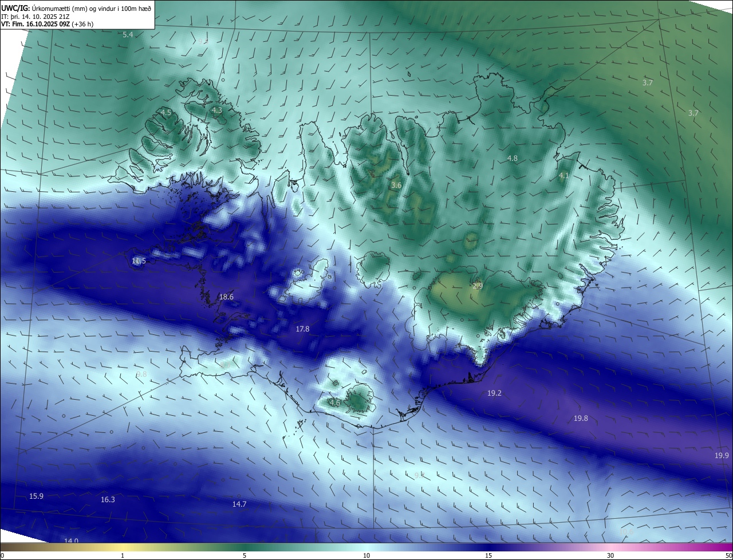Click the 14.0 value above the color scale
This screenshot has height=560, width=733.
[71, 540]
